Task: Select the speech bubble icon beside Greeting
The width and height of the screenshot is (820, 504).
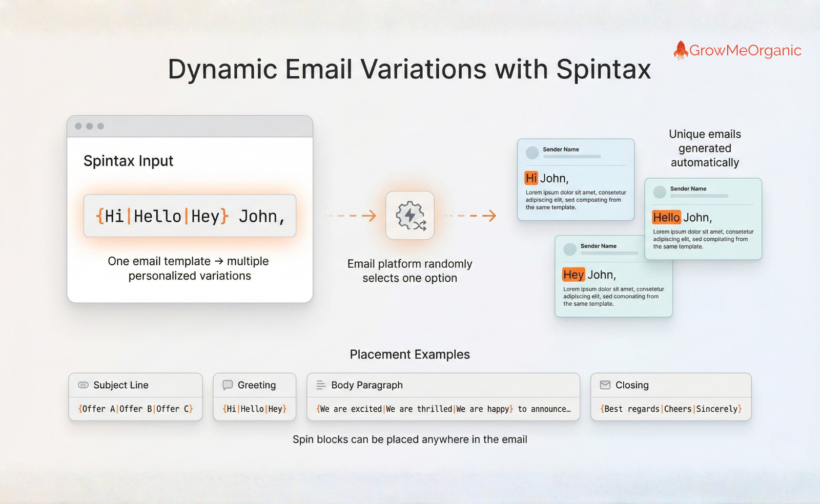Action: click(227, 385)
